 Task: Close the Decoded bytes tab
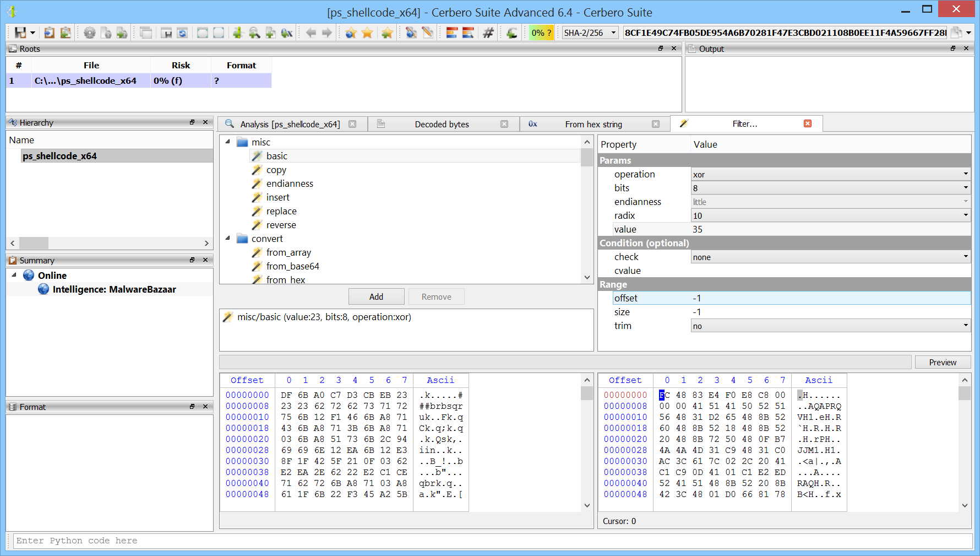click(x=504, y=124)
